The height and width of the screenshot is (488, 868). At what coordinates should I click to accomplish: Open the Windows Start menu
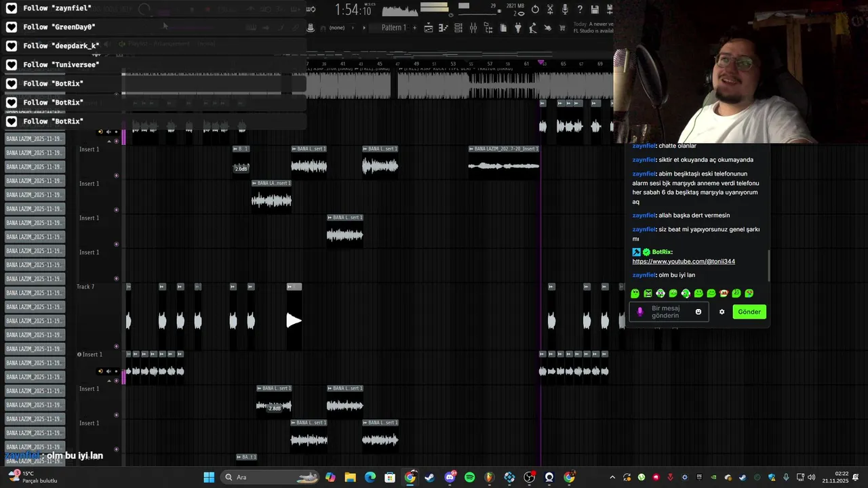(x=209, y=477)
